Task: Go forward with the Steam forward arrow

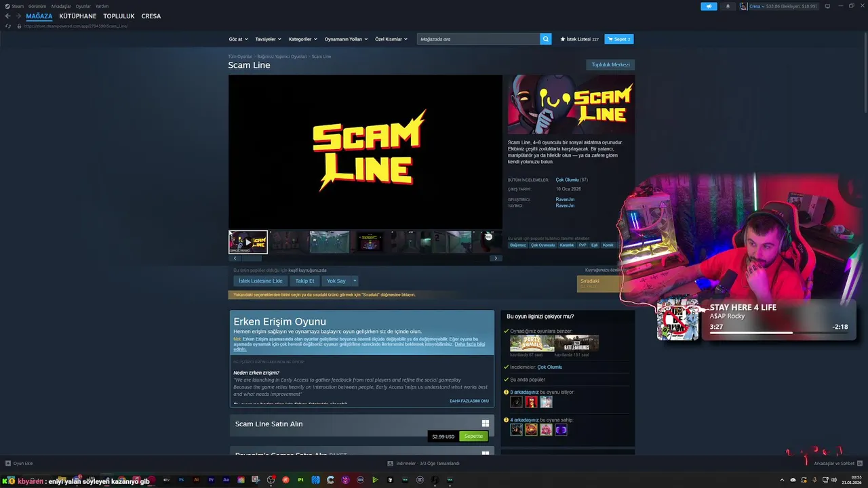Action: [x=18, y=16]
